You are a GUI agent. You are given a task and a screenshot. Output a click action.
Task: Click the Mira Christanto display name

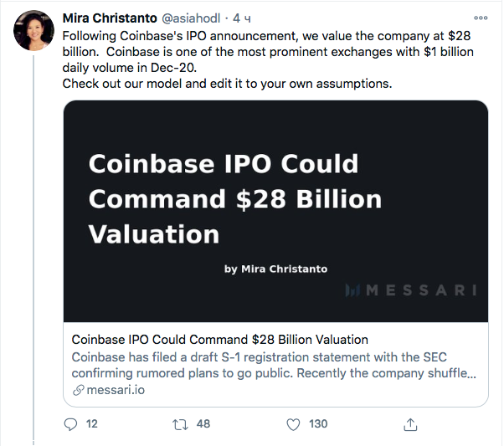(x=112, y=18)
